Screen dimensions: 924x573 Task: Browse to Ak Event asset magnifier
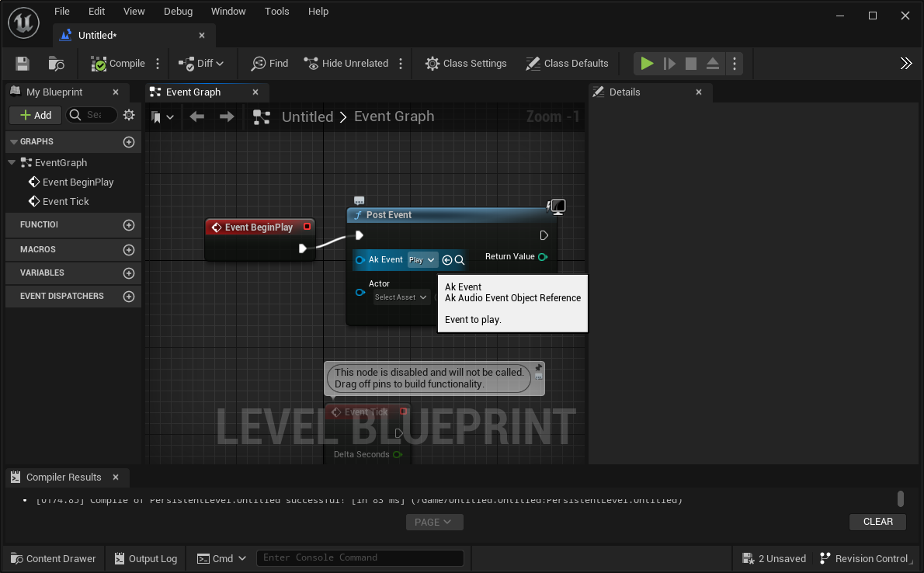coord(460,260)
